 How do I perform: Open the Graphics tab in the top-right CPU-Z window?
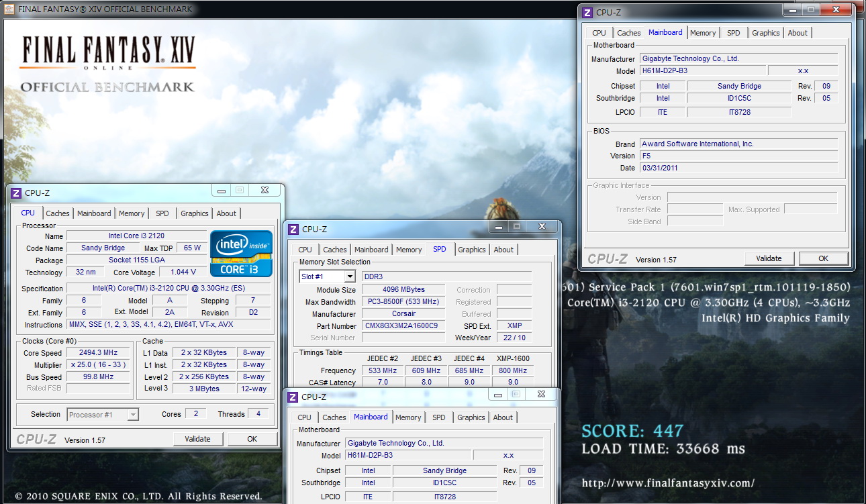766,33
